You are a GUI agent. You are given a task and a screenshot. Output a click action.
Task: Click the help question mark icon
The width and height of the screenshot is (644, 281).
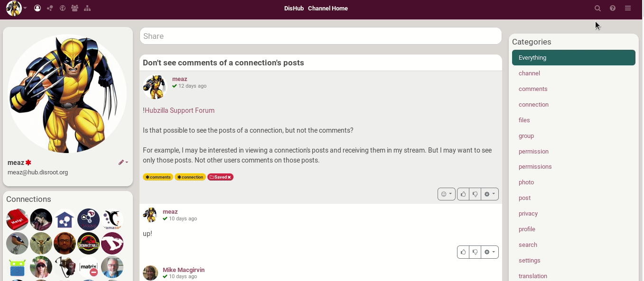point(613,9)
